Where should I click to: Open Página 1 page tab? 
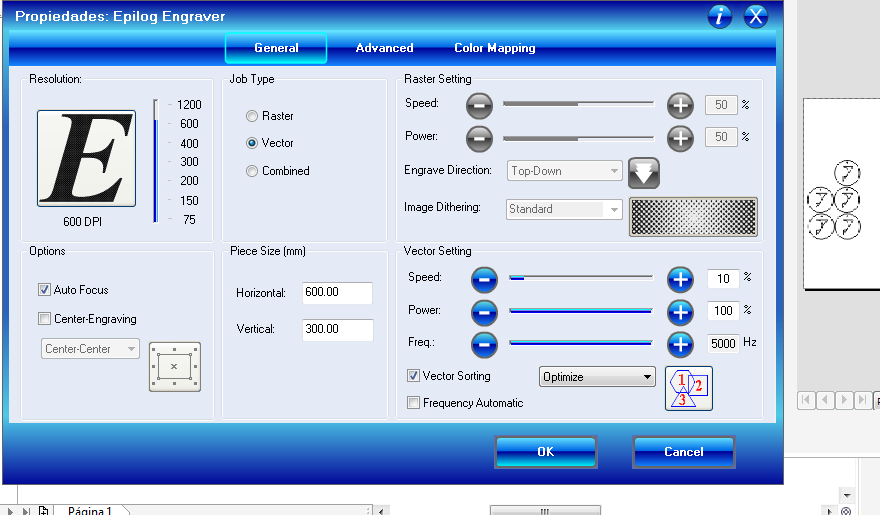coord(90,511)
